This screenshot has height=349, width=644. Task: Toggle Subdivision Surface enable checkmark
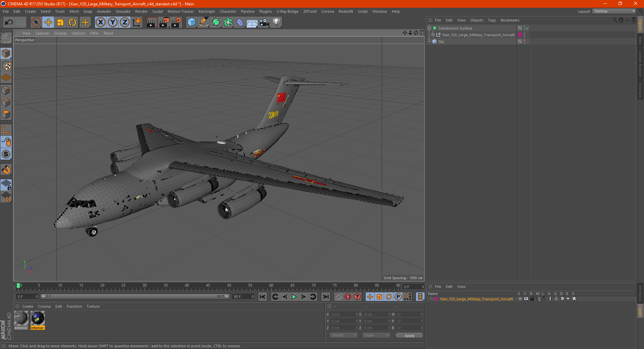[x=528, y=28]
